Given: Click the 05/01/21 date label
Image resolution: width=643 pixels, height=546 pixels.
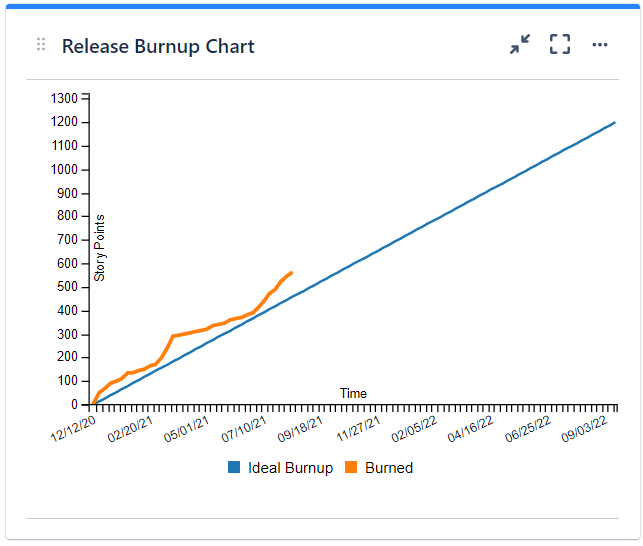Looking at the screenshot, I should tap(187, 429).
